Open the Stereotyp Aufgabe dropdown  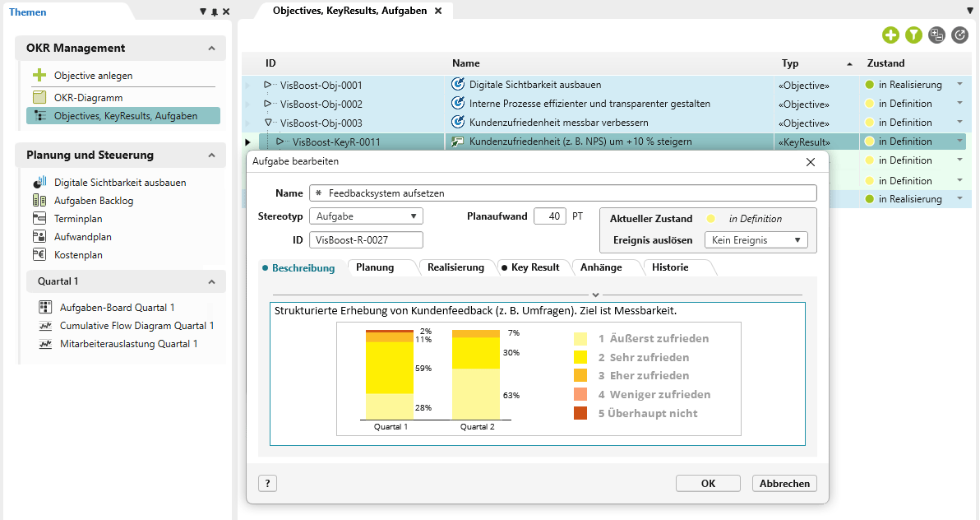(x=366, y=216)
